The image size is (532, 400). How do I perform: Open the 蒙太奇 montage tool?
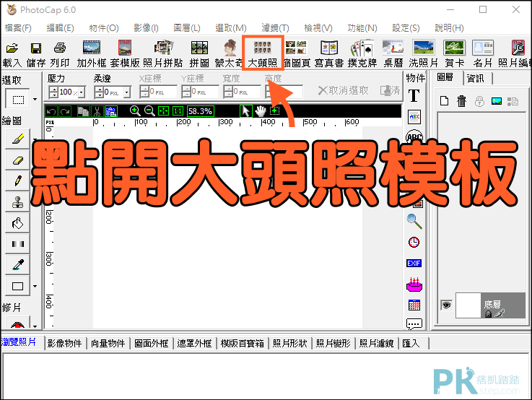229,54
